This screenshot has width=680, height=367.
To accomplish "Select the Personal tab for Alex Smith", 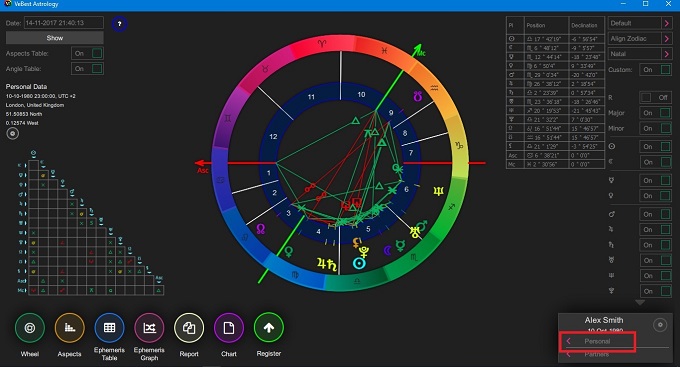I will pyautogui.click(x=597, y=341).
